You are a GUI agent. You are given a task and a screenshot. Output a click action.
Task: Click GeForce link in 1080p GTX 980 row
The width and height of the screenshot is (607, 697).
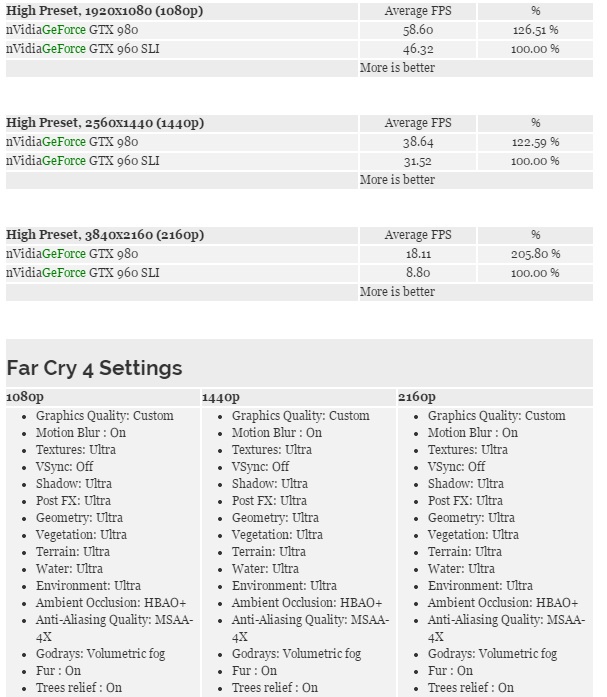(64, 30)
